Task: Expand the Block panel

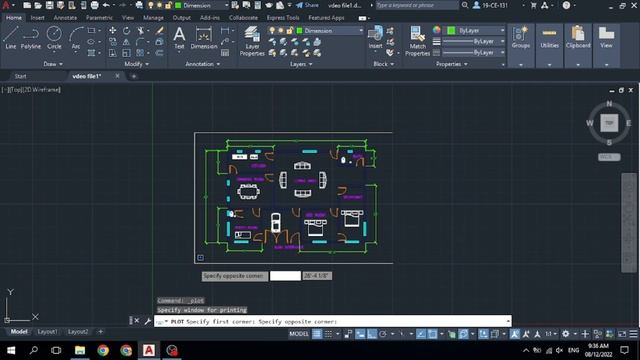Action: click(384, 64)
